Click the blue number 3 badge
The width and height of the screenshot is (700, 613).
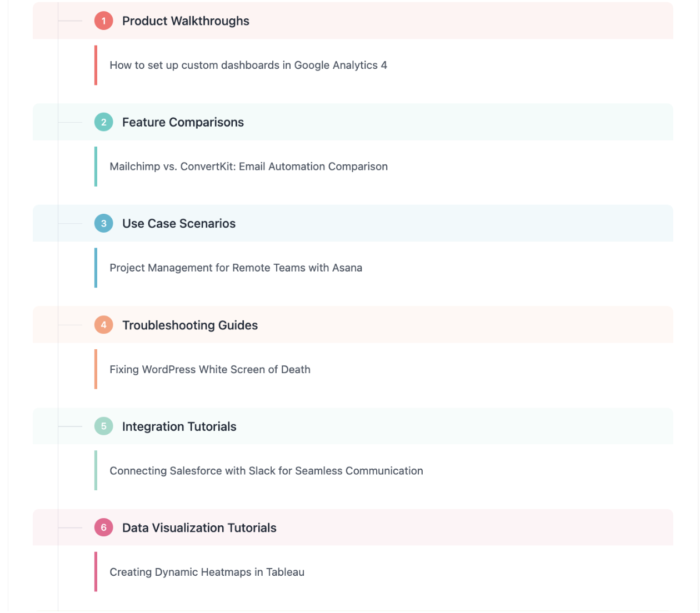(103, 224)
